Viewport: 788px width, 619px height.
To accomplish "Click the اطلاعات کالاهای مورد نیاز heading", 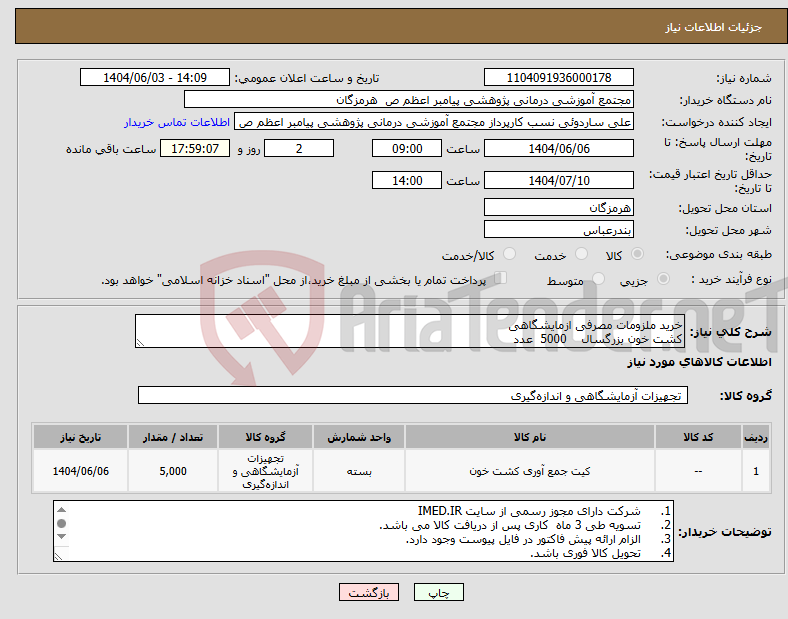I will coord(699,362).
